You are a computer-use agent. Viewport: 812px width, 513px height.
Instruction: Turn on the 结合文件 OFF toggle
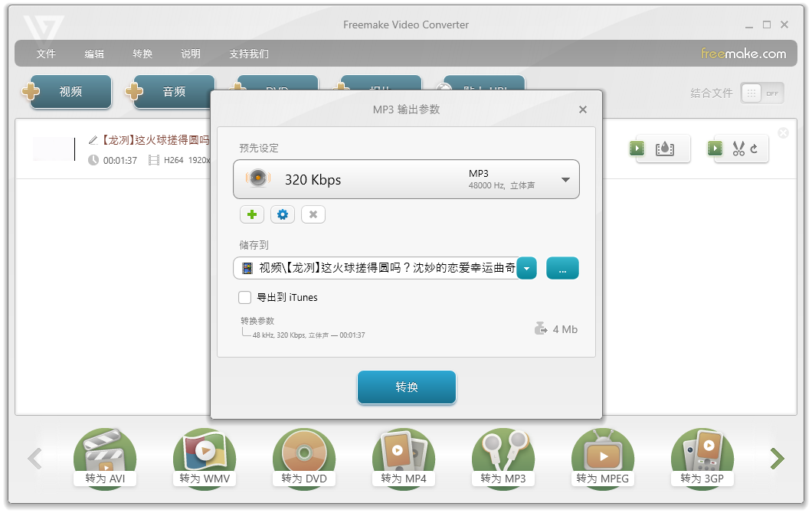pos(761,93)
